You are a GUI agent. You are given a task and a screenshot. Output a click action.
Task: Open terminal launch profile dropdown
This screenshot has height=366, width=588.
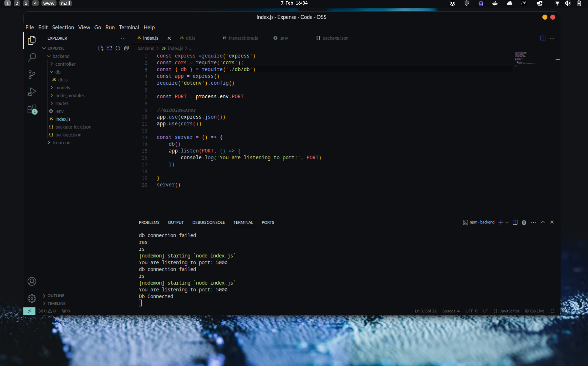click(x=507, y=223)
